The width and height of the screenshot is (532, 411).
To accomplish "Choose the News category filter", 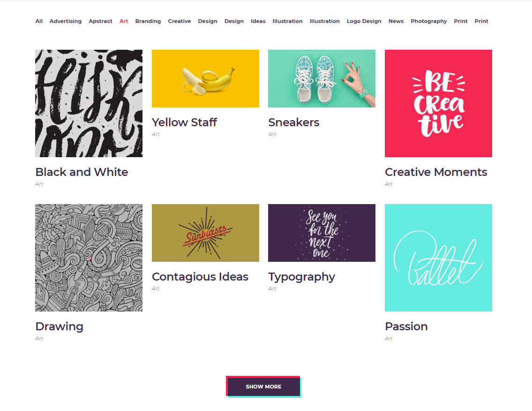I will (x=396, y=21).
